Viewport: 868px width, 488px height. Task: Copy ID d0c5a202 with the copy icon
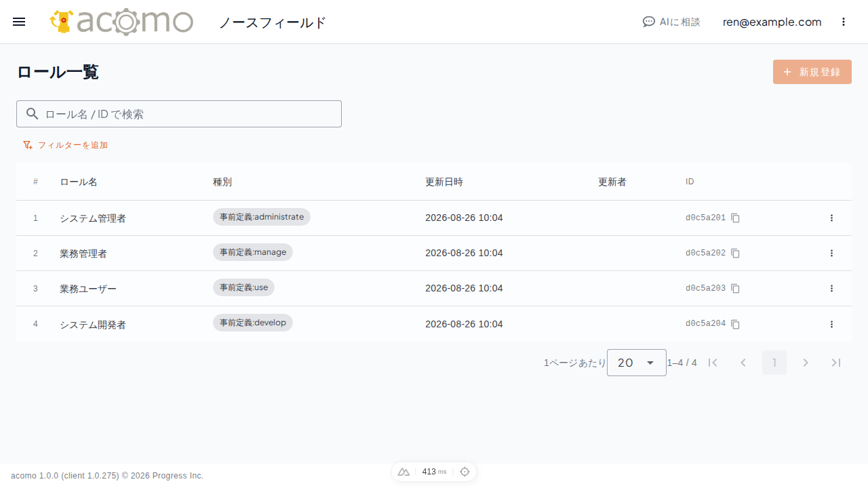(x=735, y=253)
